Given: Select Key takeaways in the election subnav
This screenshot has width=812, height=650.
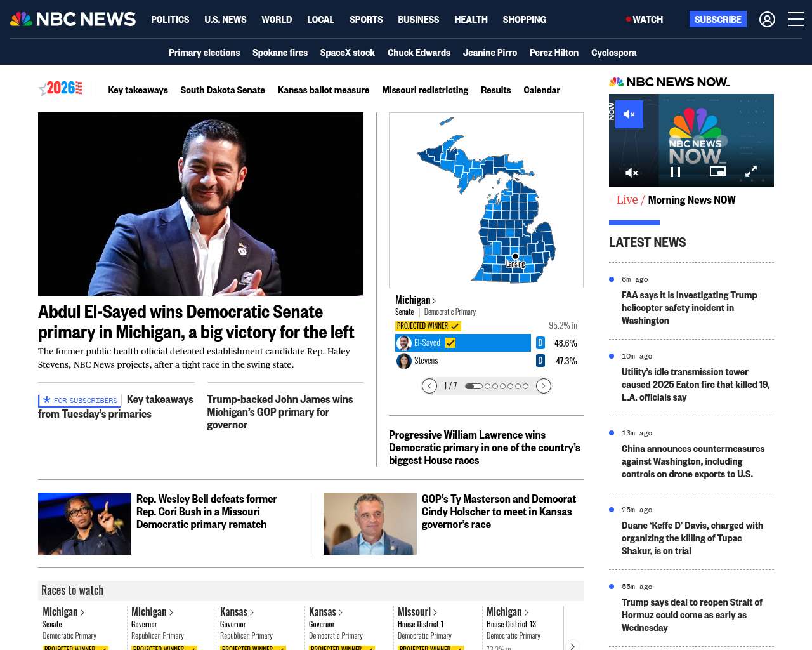Looking at the screenshot, I should (x=138, y=90).
